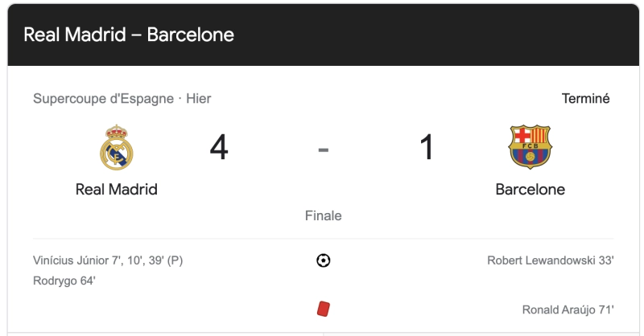The width and height of the screenshot is (644, 336).
Task: Click Real Madrid's score of 4
Action: pos(219,147)
